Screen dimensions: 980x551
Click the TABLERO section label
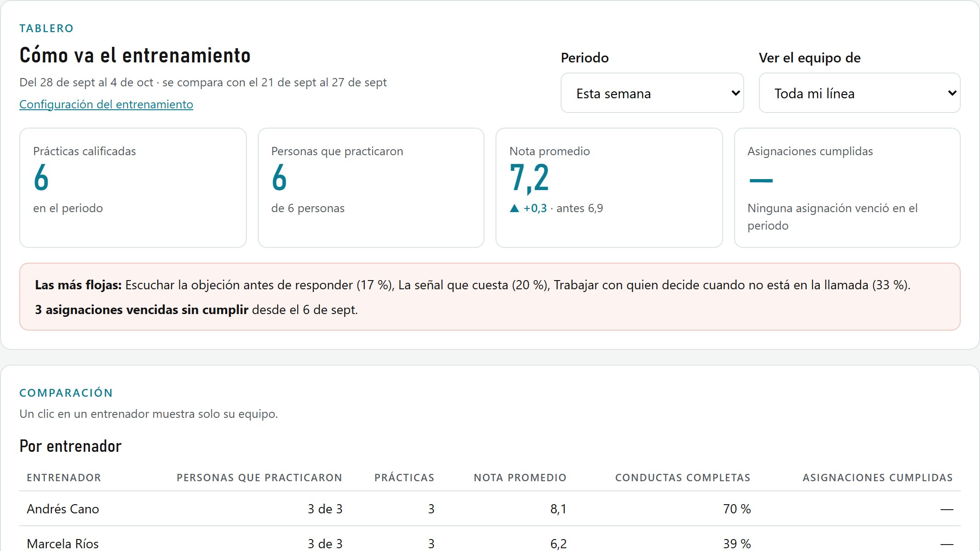click(x=46, y=28)
